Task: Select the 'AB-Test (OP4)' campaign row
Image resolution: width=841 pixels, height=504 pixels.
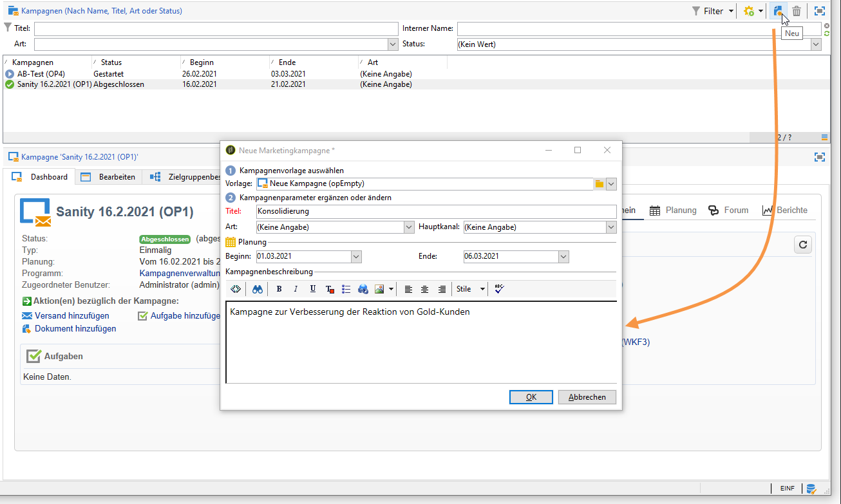Action: (416, 74)
